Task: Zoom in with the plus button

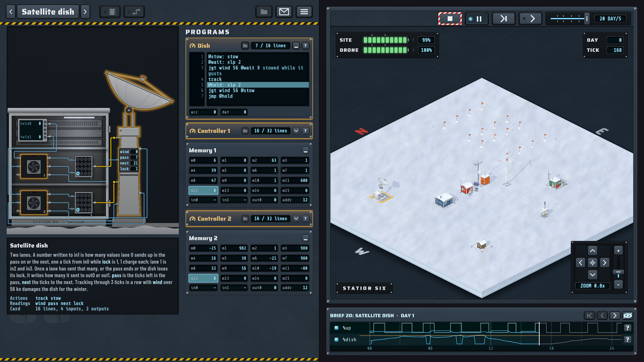Action: [618, 251]
